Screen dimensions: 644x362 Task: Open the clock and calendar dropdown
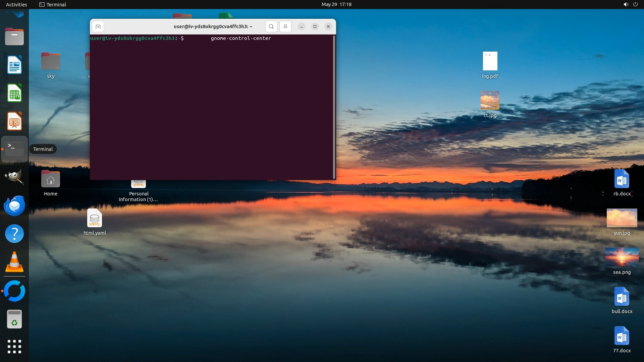pyautogui.click(x=336, y=4)
